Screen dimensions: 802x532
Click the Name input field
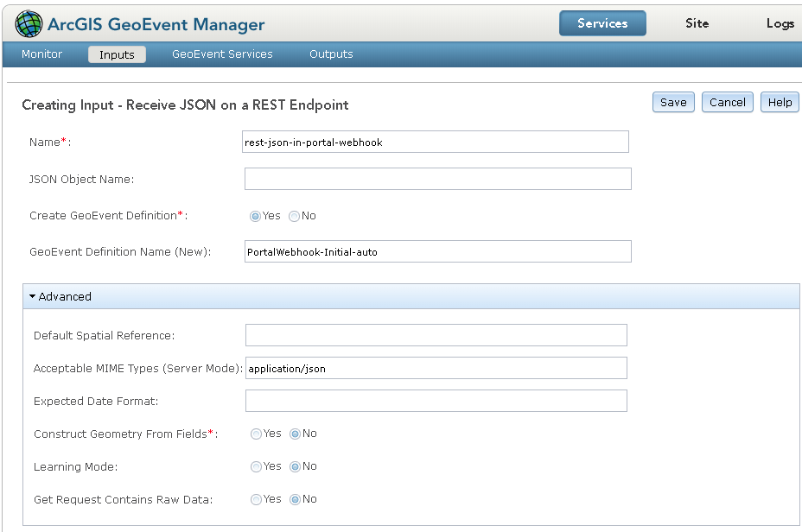(436, 142)
